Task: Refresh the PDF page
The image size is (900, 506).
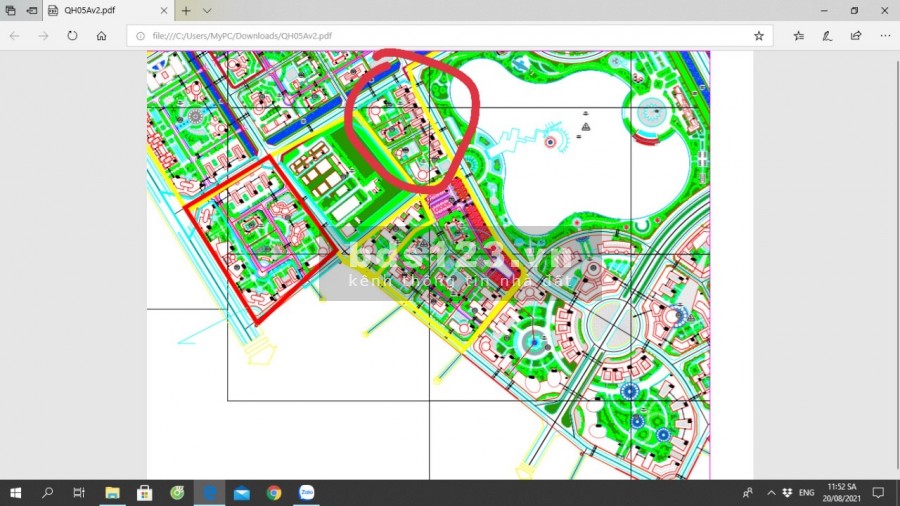Action: (72, 36)
